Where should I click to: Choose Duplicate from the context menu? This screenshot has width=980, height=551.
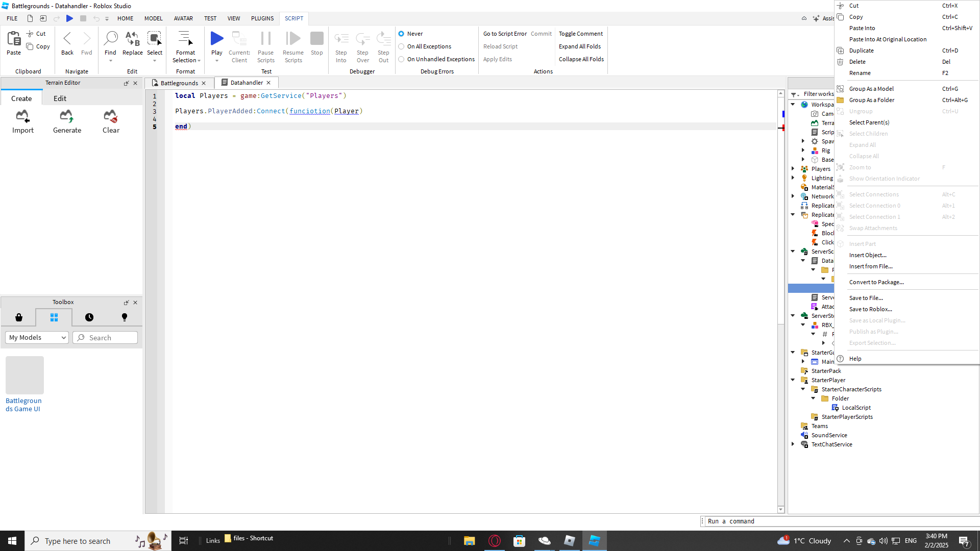pos(861,51)
